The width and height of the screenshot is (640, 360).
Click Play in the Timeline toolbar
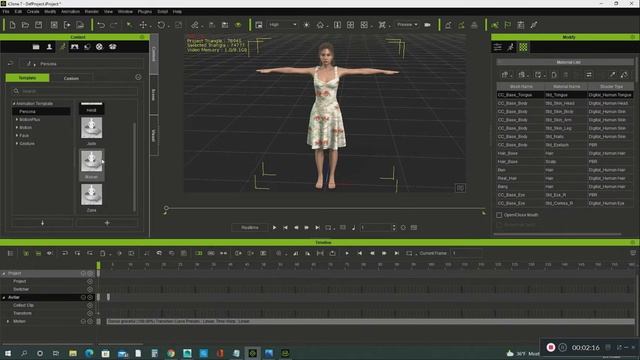[x=347, y=253]
